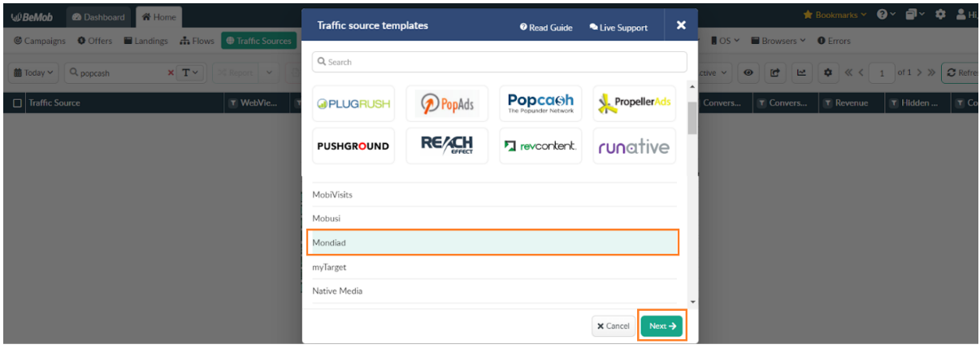
Task: Expand the Today date range dropdown
Action: (x=33, y=72)
